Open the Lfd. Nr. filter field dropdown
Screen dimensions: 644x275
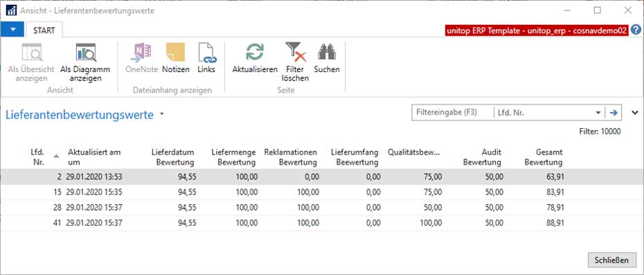point(598,113)
